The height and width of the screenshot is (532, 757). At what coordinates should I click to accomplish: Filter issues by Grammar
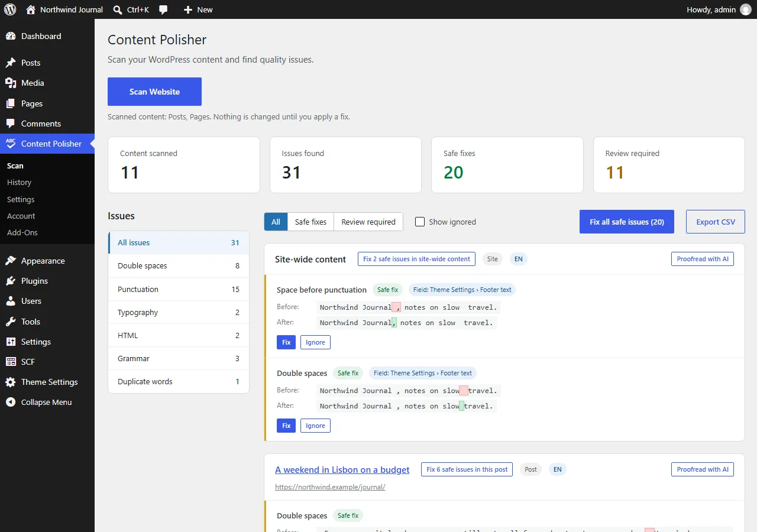click(x=179, y=358)
